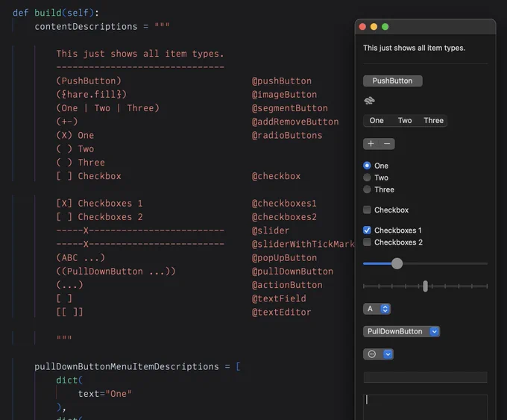Click the contentDescriptions variable name
The height and width of the screenshot is (420, 507).
coord(86,27)
